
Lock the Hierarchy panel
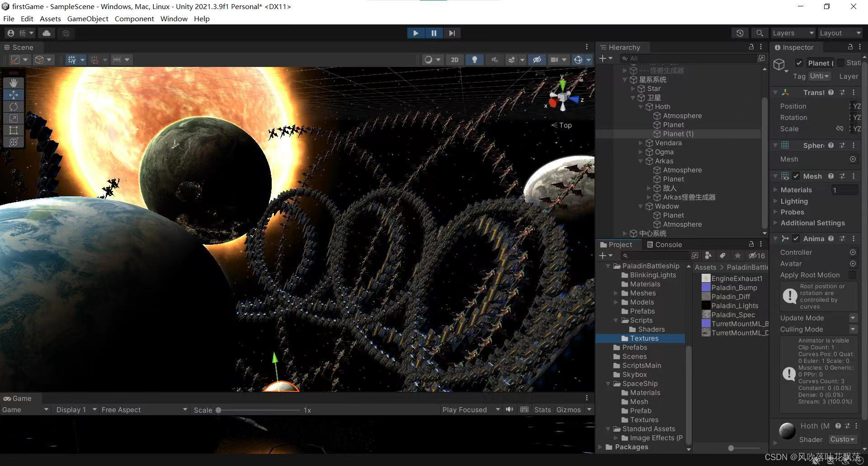coord(751,47)
